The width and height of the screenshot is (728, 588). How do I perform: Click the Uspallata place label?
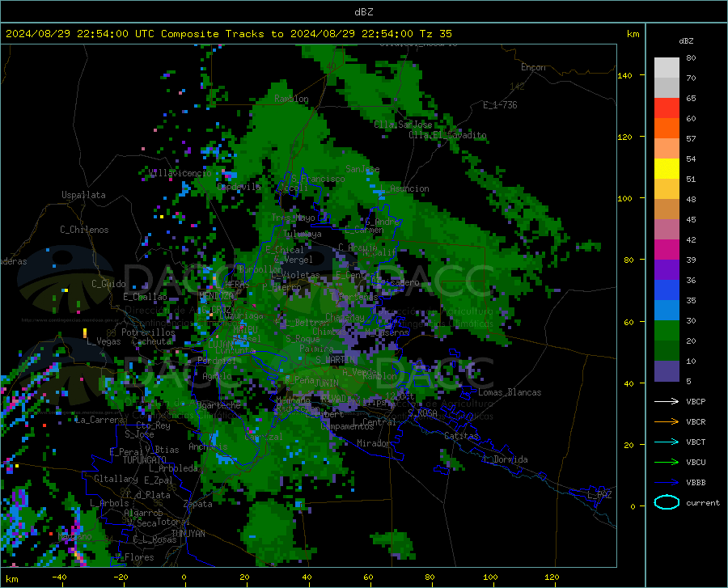coord(83,195)
